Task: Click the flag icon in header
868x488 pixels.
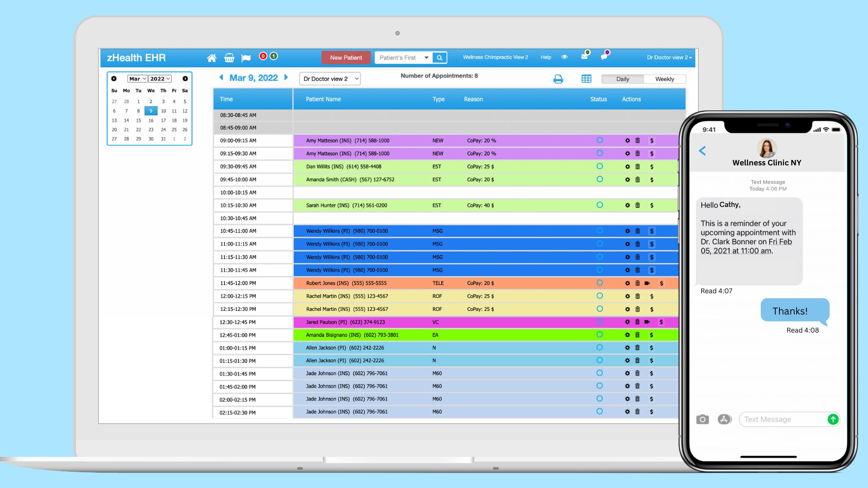Action: [x=246, y=58]
